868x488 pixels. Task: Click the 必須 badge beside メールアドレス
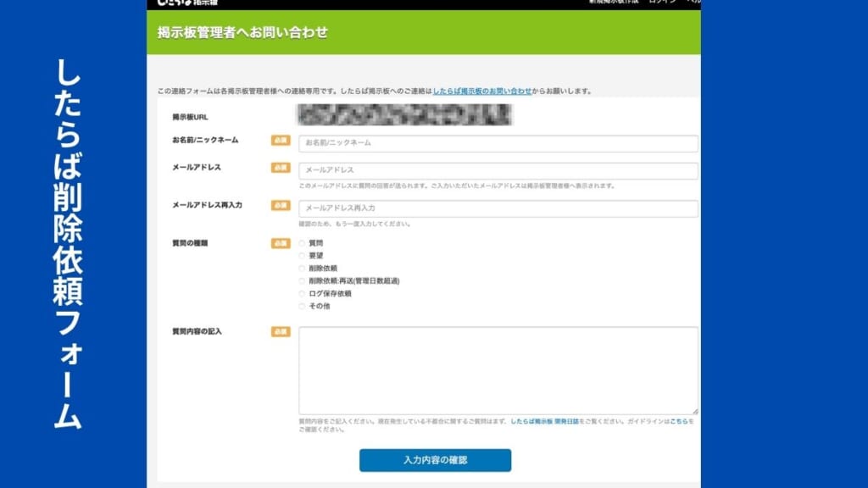pos(281,168)
